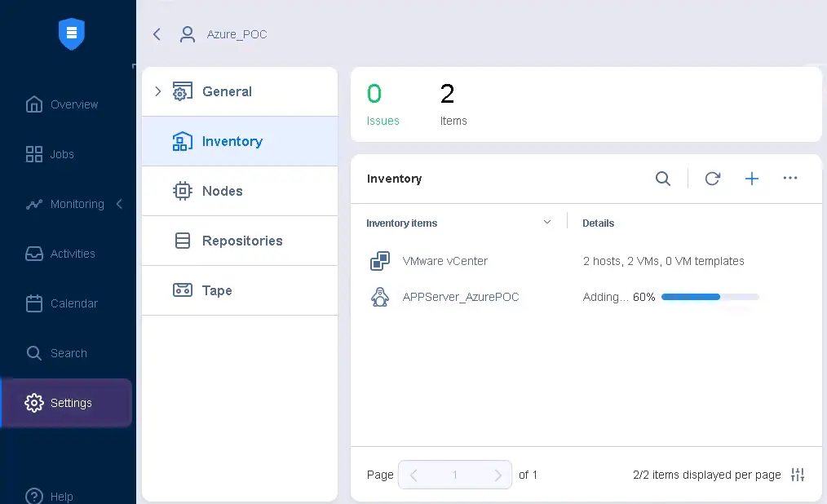827x504 pixels.
Task: Click the Adding progress bar
Action: coord(710,297)
